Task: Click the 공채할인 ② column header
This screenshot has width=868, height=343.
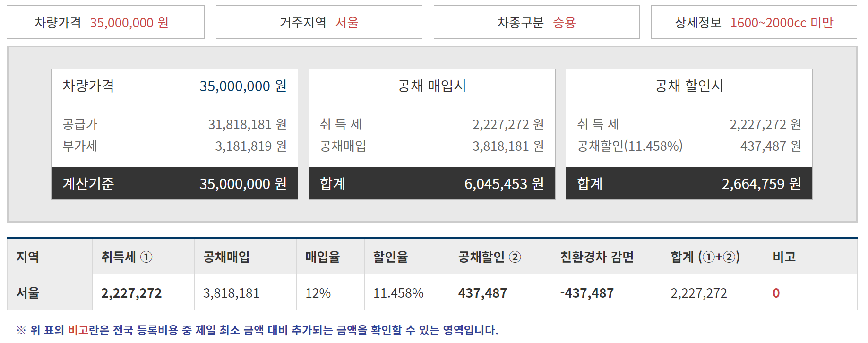Action: pos(500,257)
